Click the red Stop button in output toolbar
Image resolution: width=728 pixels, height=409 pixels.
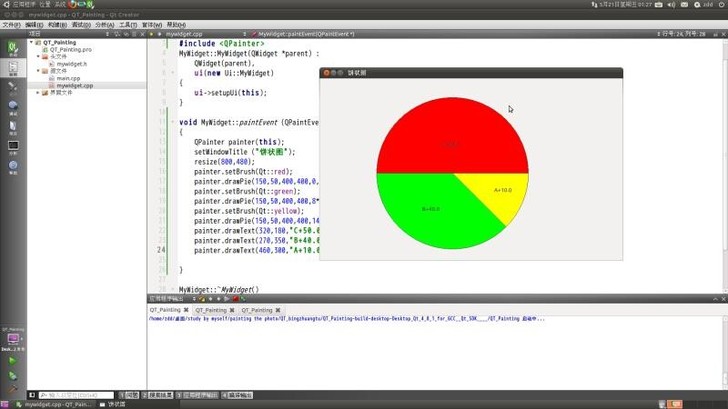click(x=235, y=299)
